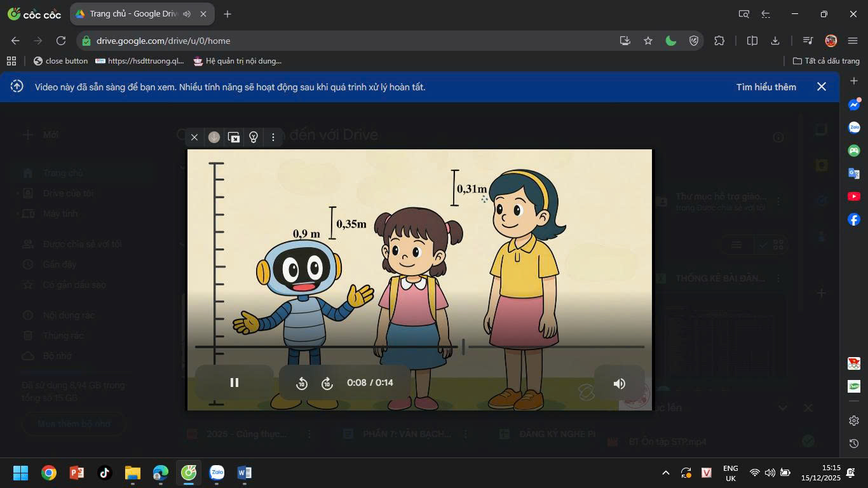Open video in picture-in-picture popup
The width and height of the screenshot is (868, 488).
coord(234,137)
